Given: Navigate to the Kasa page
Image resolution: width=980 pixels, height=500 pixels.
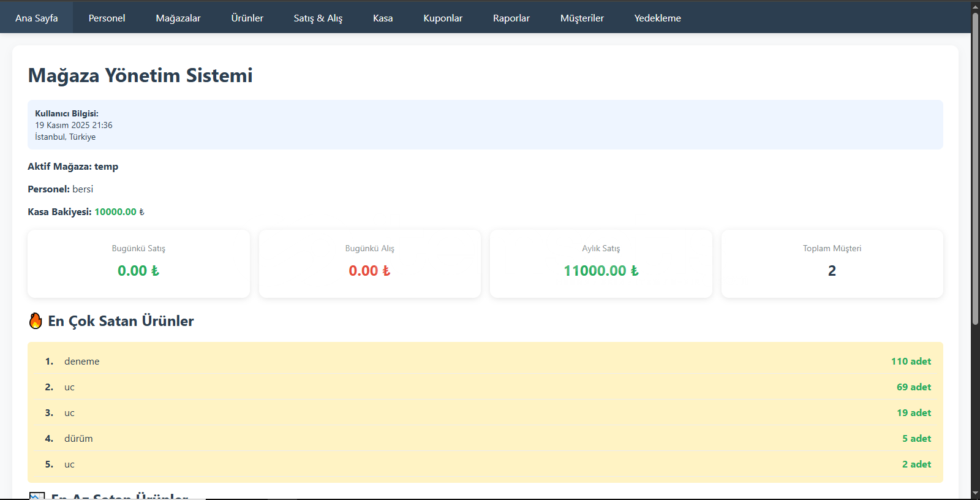Looking at the screenshot, I should tap(383, 18).
